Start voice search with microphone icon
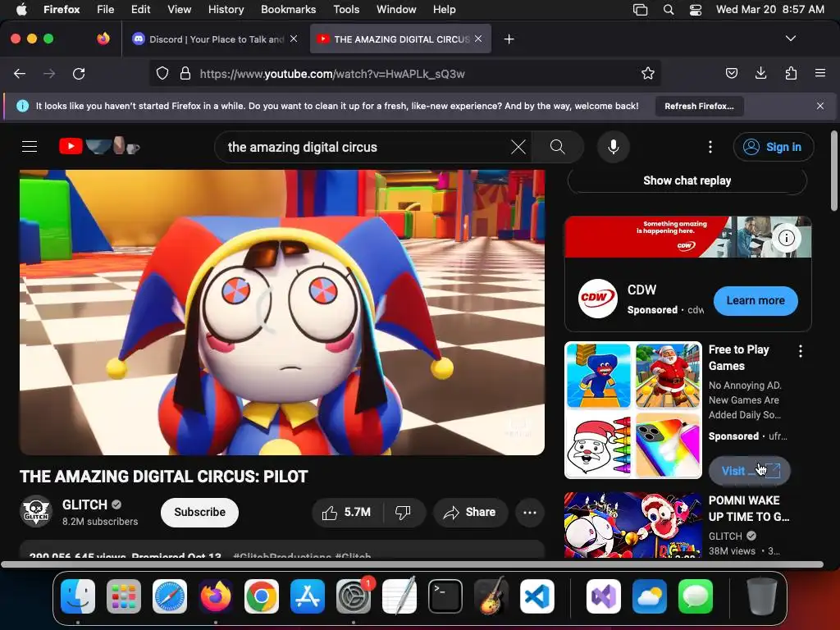Screen dimensions: 840x630 point(614,147)
